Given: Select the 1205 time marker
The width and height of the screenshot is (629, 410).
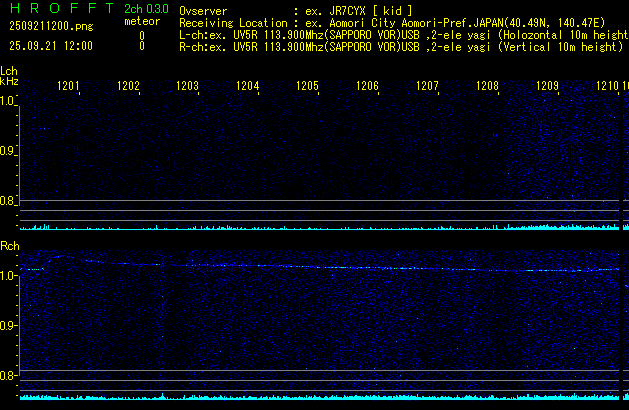Looking at the screenshot, I should point(307,87).
